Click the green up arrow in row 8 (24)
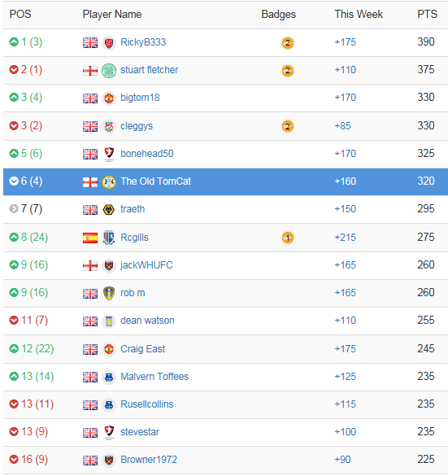 click(x=14, y=237)
